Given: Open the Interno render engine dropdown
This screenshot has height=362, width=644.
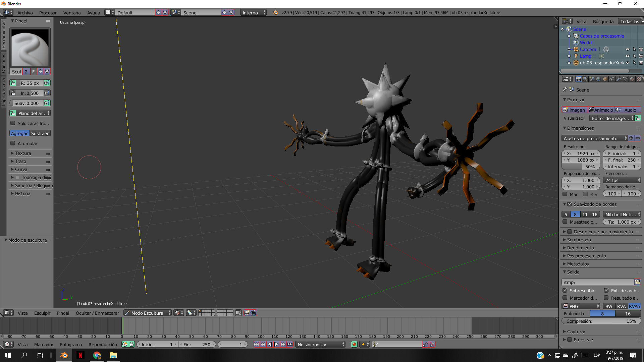Looking at the screenshot, I should tap(253, 12).
